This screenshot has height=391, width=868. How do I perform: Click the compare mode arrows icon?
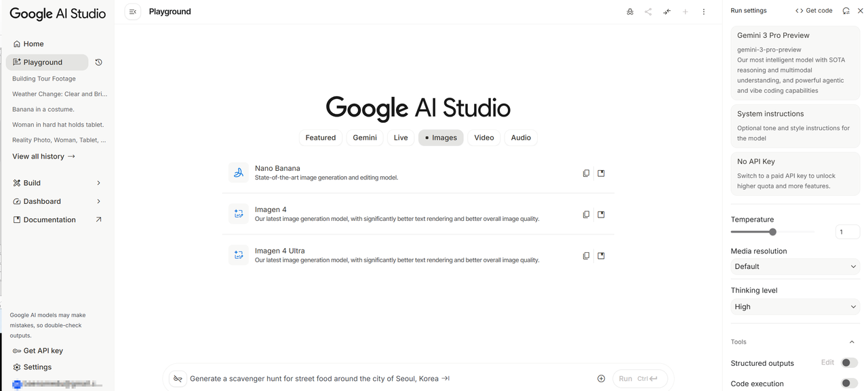click(x=667, y=12)
